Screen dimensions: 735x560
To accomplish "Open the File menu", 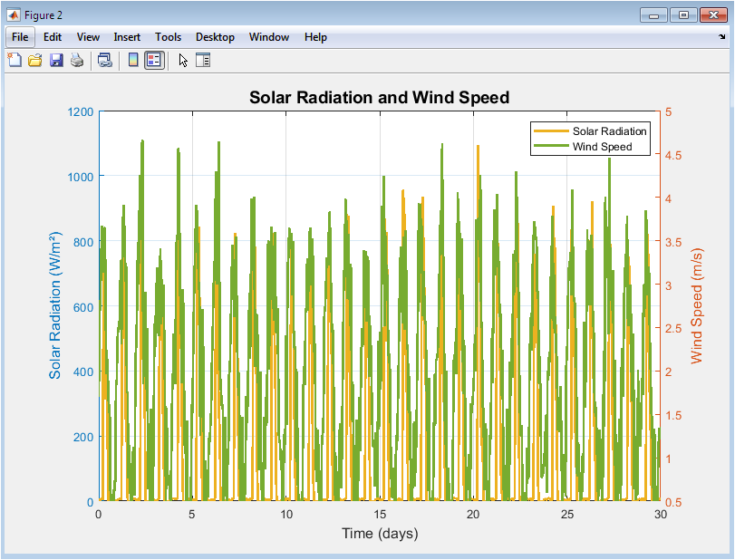I will click(x=20, y=37).
